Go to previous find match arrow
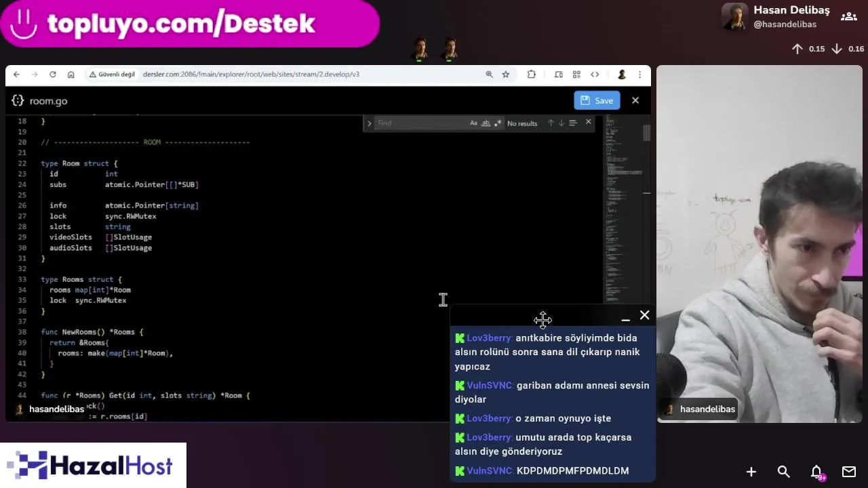 [x=551, y=123]
